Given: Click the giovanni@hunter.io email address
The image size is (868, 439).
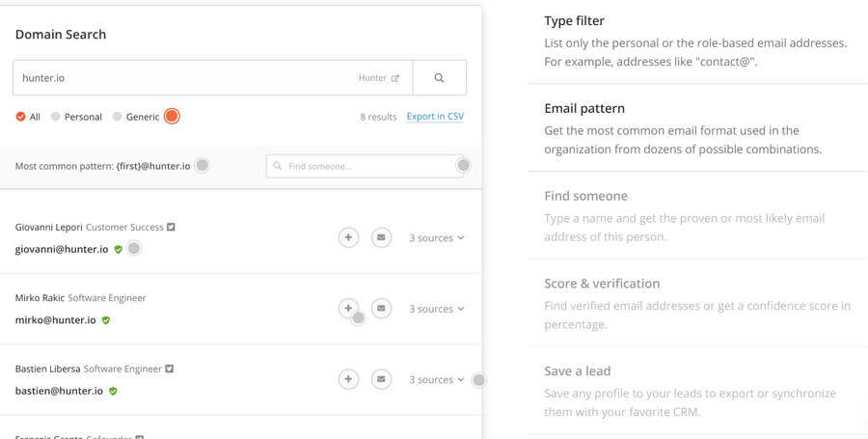Looking at the screenshot, I should click(62, 249).
